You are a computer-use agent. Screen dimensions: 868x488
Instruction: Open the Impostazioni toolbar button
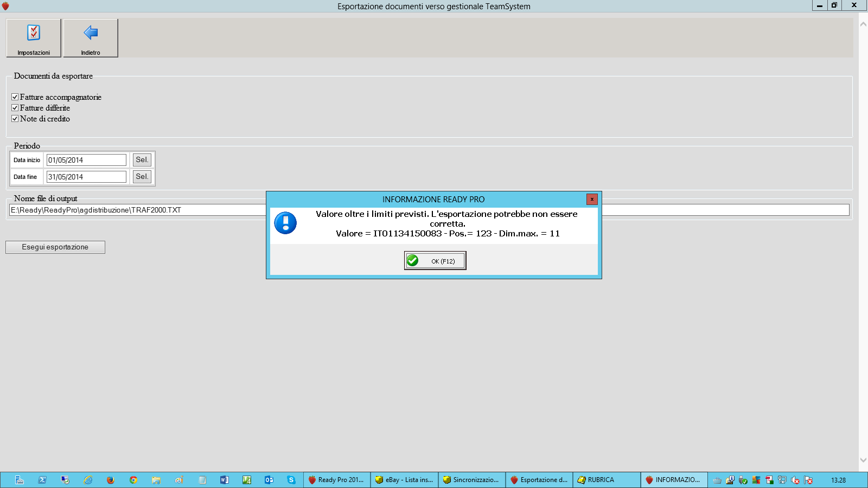pyautogui.click(x=34, y=38)
